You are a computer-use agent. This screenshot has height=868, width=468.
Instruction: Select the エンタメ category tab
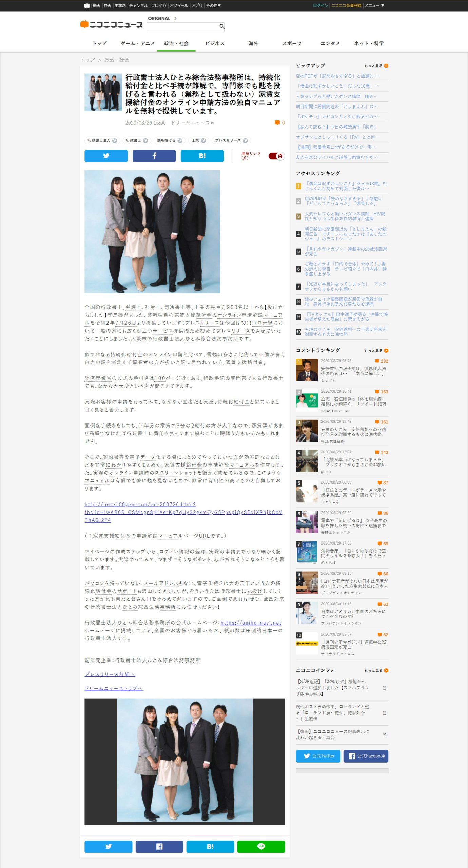(330, 44)
